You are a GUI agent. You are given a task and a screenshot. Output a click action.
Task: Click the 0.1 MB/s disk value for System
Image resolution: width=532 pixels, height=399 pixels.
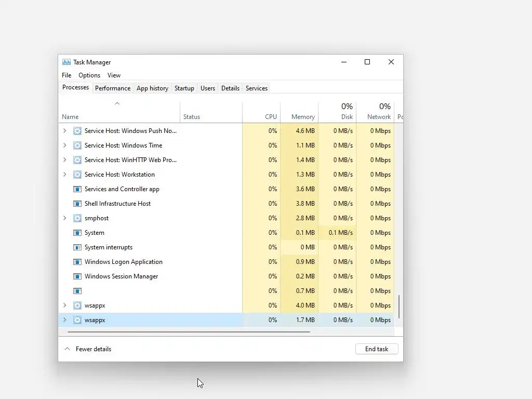341,233
